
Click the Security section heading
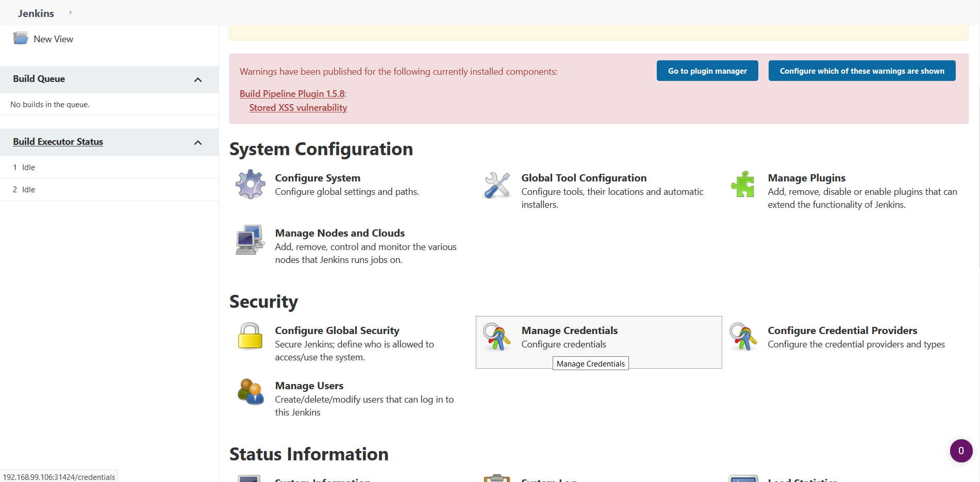click(263, 302)
